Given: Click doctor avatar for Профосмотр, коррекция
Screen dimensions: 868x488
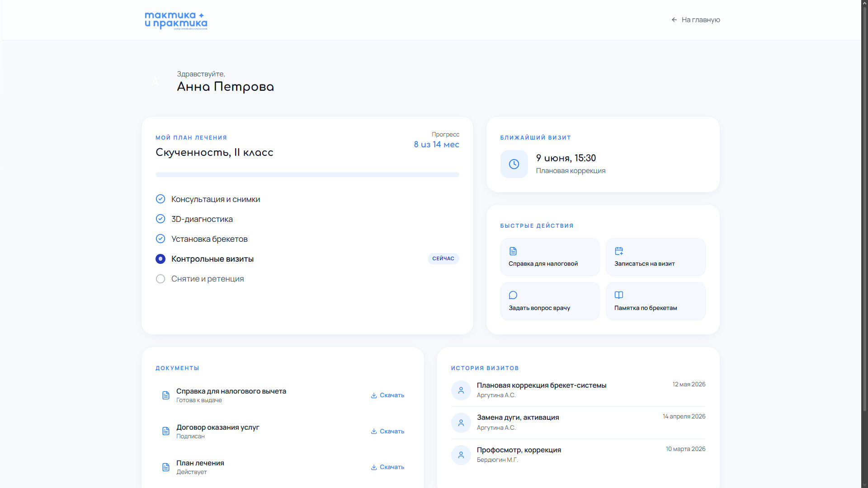Looking at the screenshot, I should [x=461, y=455].
